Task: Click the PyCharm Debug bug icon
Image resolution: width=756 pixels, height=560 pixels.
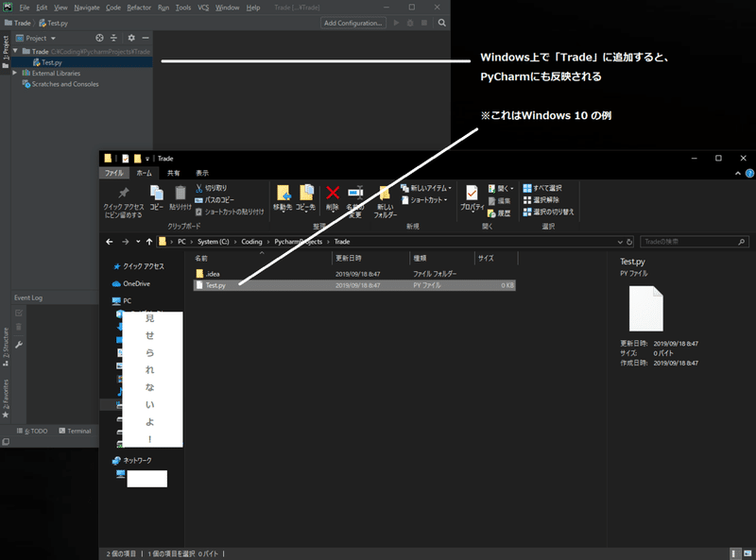Action: click(410, 23)
